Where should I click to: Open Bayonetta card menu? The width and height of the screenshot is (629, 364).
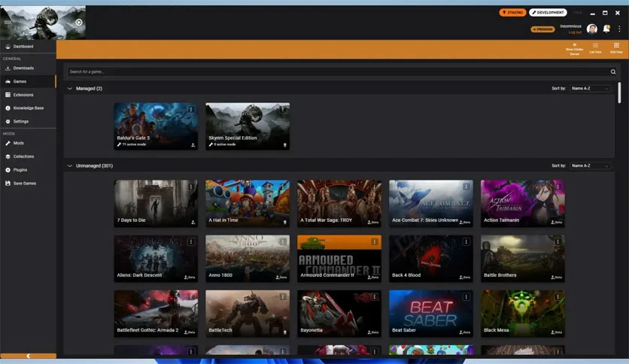374,296
